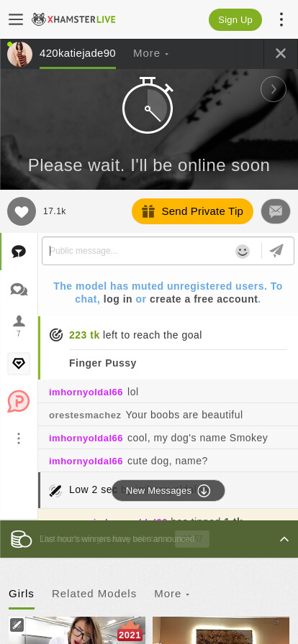This screenshot has width=298, height=644.
Task: Click the pink P tokens icon
Action: click(x=19, y=401)
